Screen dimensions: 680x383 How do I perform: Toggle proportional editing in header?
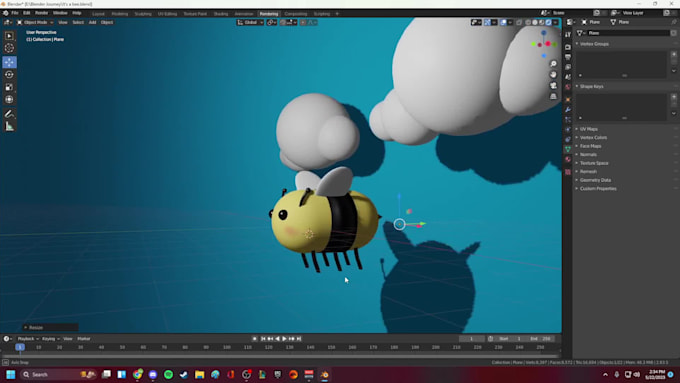click(303, 22)
